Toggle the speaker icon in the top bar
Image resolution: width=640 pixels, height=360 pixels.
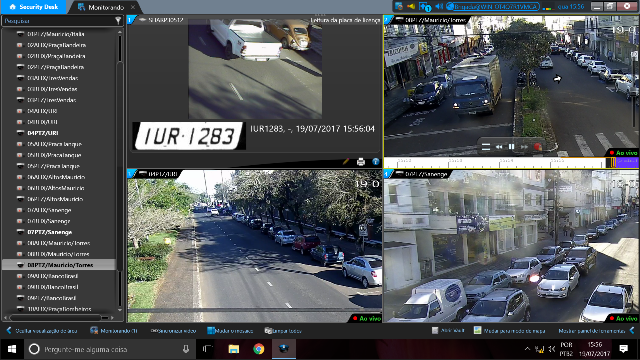[x=439, y=7]
